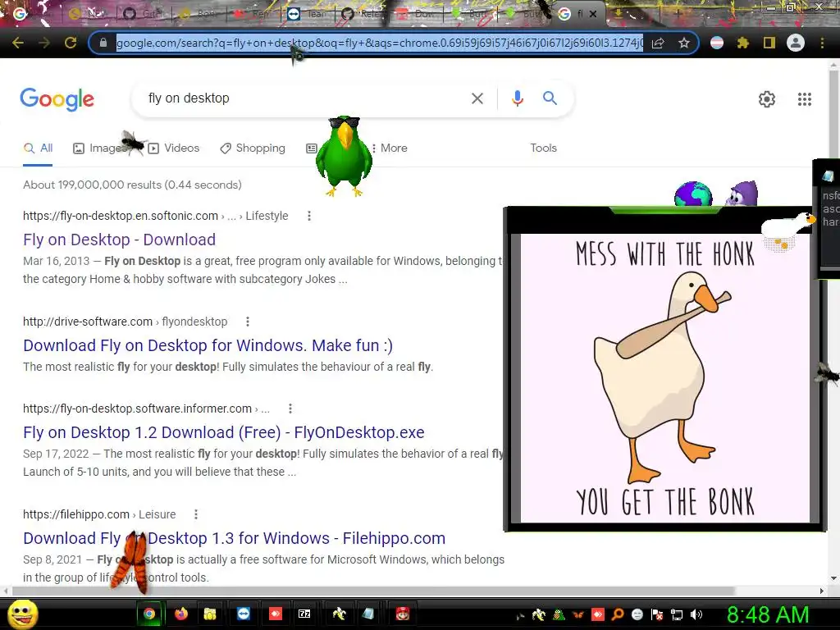Open 'Fly on Desktop 1.2 Download (Free)' result
The width and height of the screenshot is (840, 630).
[x=224, y=432]
